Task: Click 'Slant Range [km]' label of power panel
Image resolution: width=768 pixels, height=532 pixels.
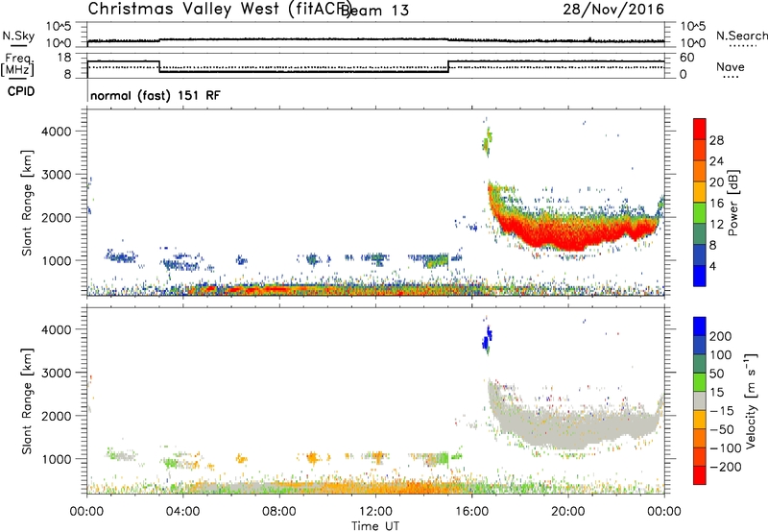Action: [27, 203]
